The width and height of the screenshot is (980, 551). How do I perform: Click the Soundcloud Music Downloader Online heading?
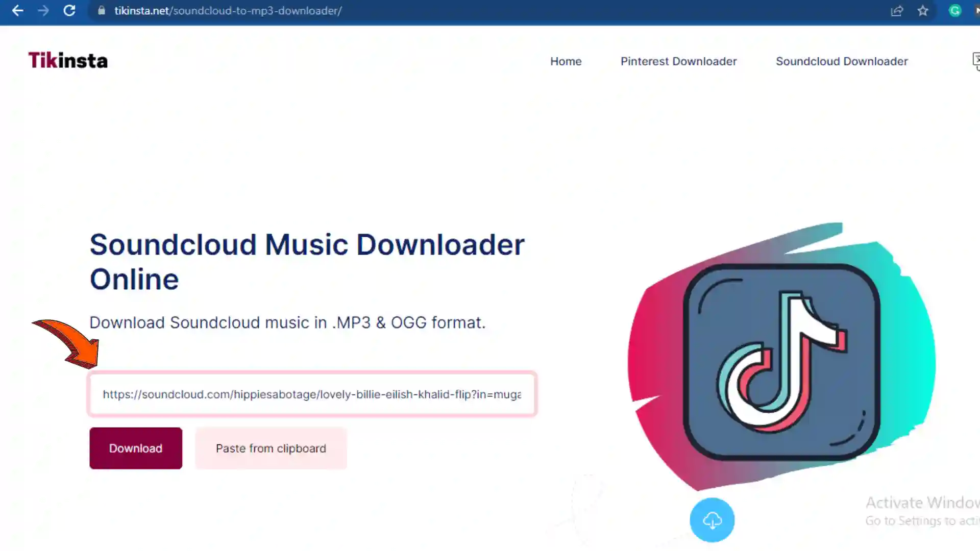(307, 262)
